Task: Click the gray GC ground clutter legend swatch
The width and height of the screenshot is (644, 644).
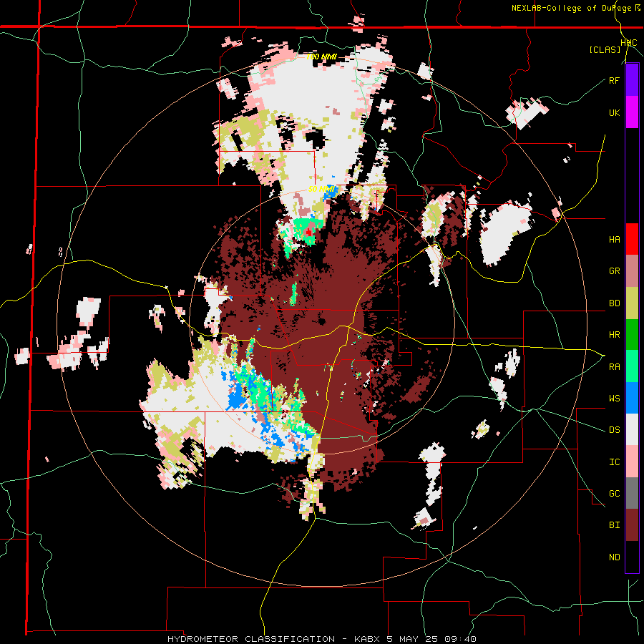Action: click(632, 494)
